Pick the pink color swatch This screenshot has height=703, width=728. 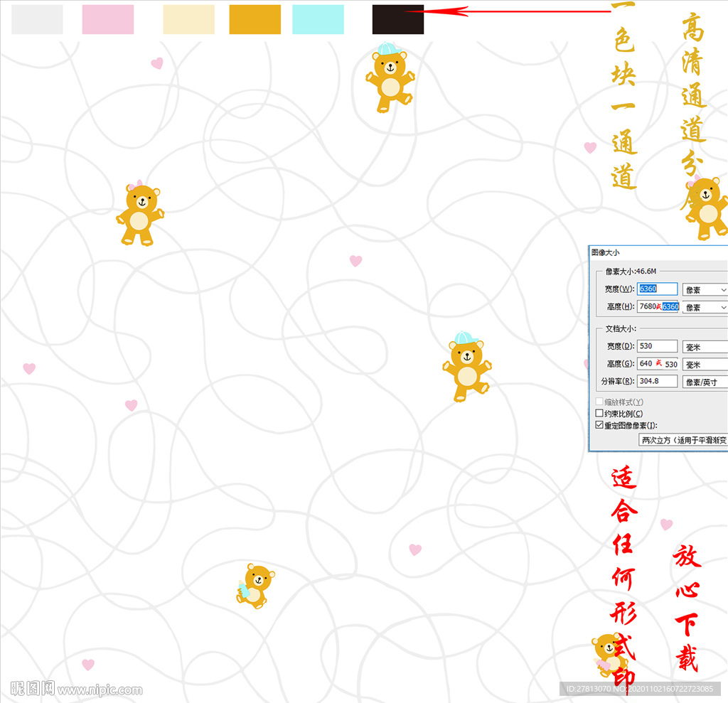pos(108,19)
